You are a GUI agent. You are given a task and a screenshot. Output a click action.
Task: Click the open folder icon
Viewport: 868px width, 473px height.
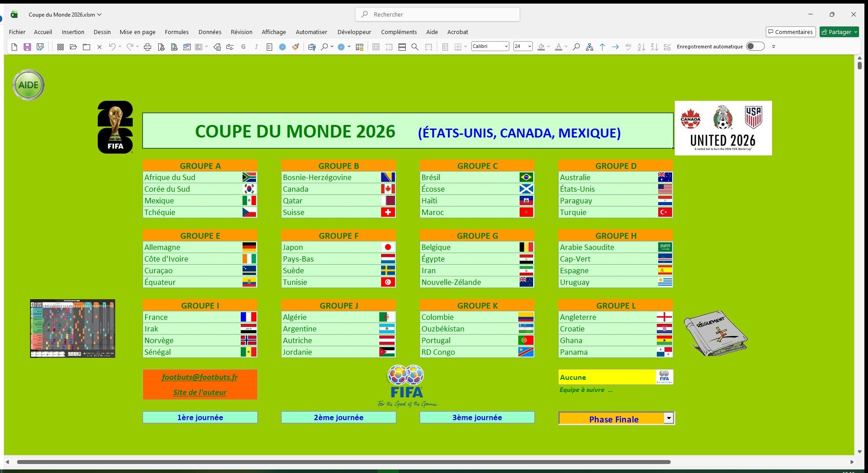click(74, 47)
